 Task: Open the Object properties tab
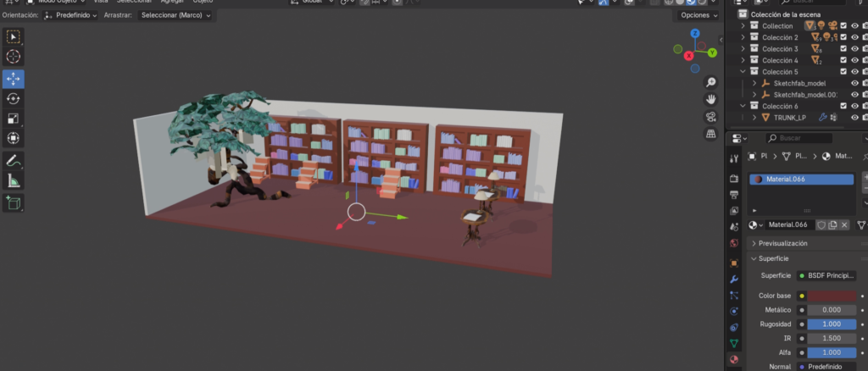pyautogui.click(x=734, y=263)
